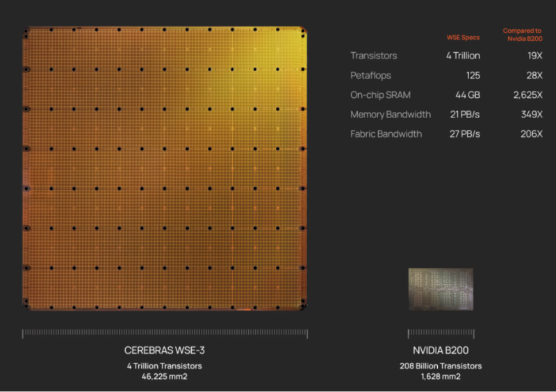Select the '44 GB' SRAM value
This screenshot has width=556, height=392.
[467, 95]
